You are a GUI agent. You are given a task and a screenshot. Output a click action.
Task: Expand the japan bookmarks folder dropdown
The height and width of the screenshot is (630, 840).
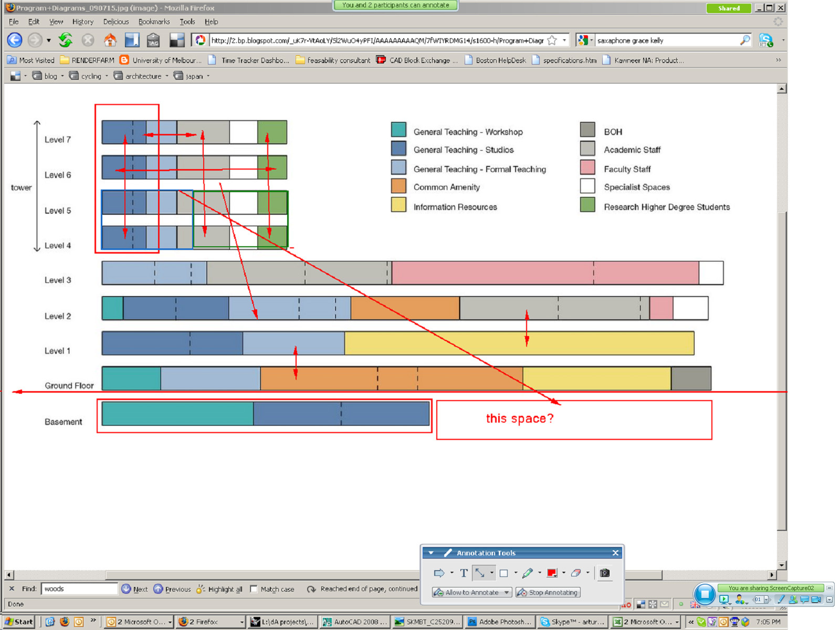208,76
